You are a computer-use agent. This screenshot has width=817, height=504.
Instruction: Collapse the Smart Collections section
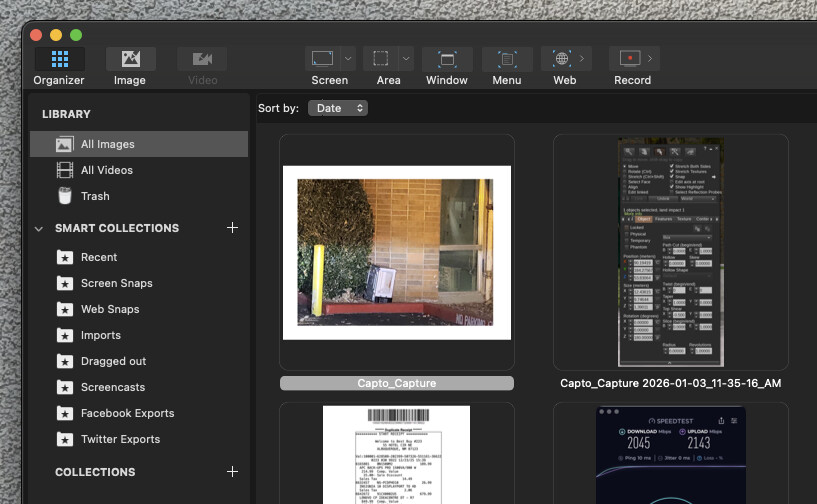39,229
